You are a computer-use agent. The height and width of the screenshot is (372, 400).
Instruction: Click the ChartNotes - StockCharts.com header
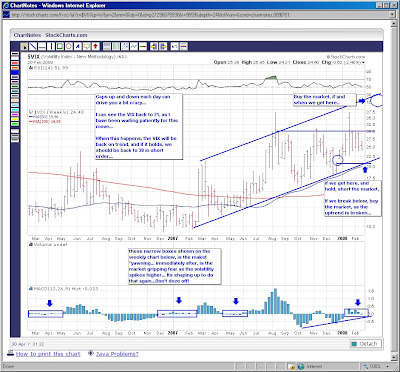(50, 35)
